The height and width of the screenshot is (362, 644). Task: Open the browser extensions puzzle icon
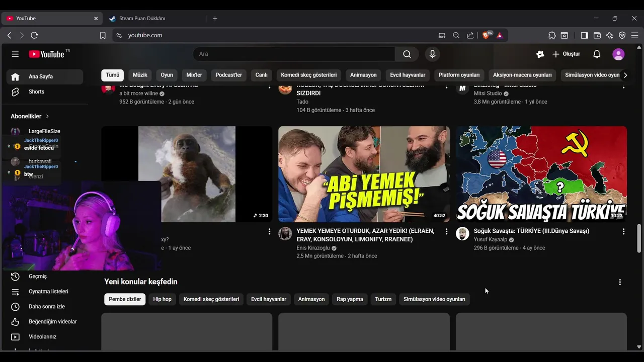[x=552, y=35]
